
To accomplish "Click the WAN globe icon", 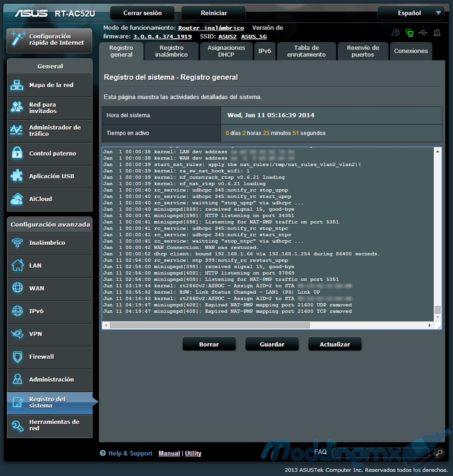I will 17,288.
